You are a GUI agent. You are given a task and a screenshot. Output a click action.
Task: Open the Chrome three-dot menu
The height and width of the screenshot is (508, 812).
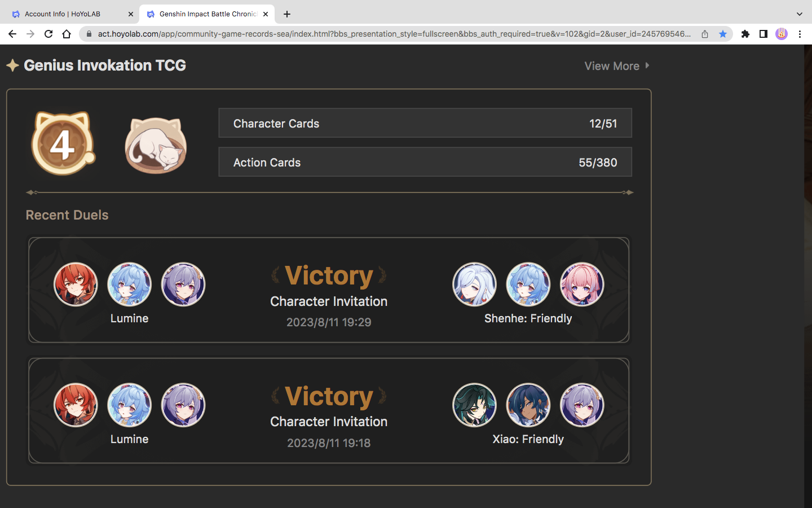click(800, 34)
